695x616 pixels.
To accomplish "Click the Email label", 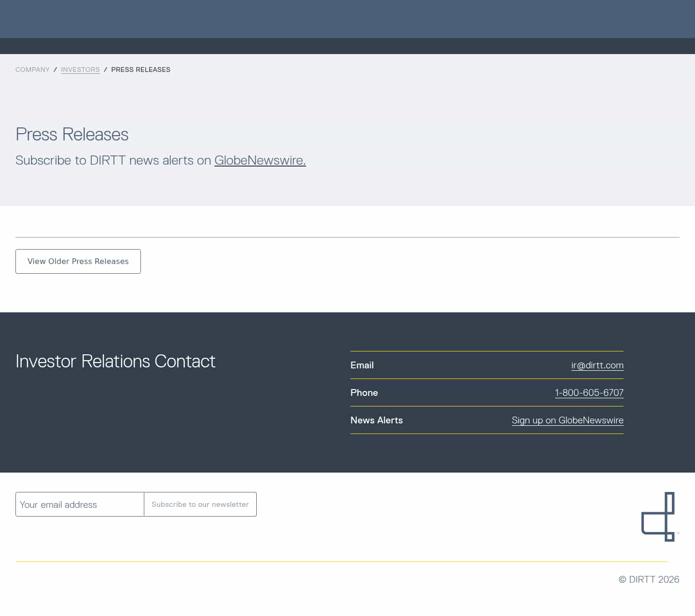I will pos(362,365).
